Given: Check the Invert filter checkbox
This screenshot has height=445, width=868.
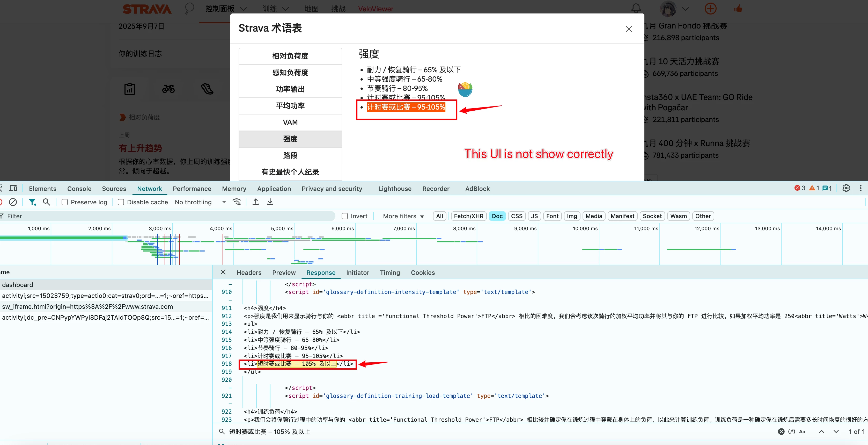Looking at the screenshot, I should 345,216.
